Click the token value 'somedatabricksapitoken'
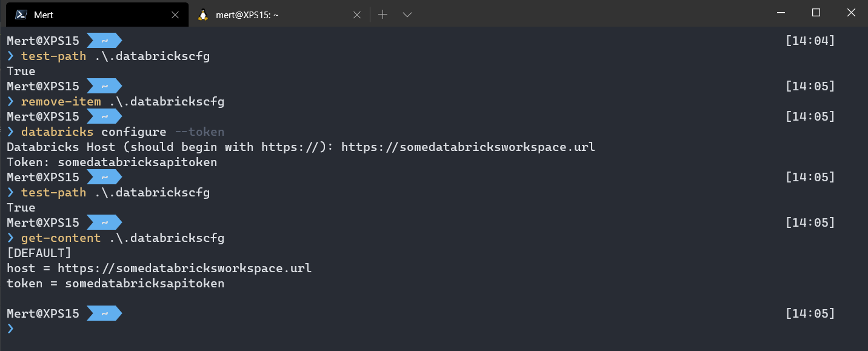 pos(136,162)
